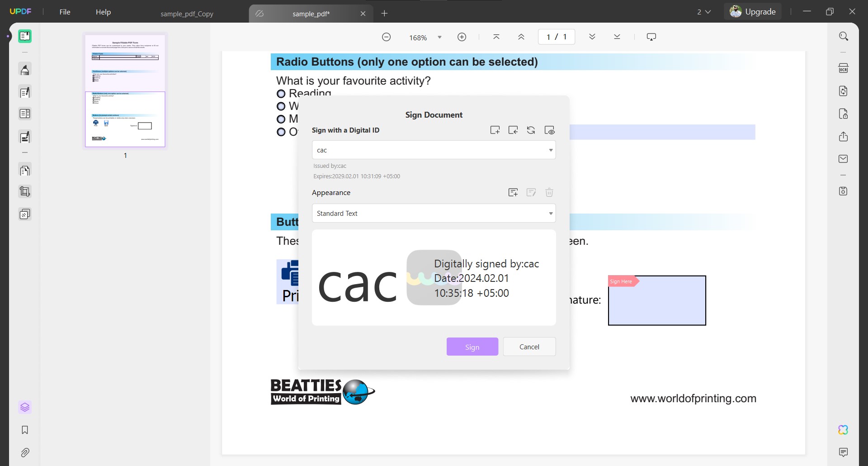Viewport: 868px width, 466px height.
Task: Open the Edit PDF tool
Action: coord(25,92)
